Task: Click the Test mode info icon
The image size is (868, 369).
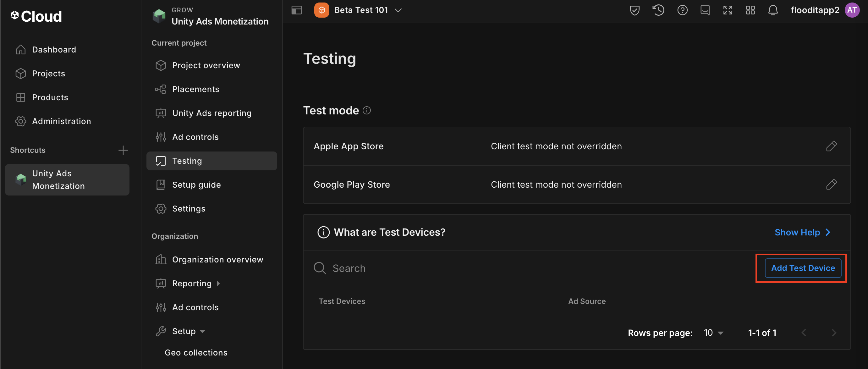Action: pyautogui.click(x=367, y=110)
